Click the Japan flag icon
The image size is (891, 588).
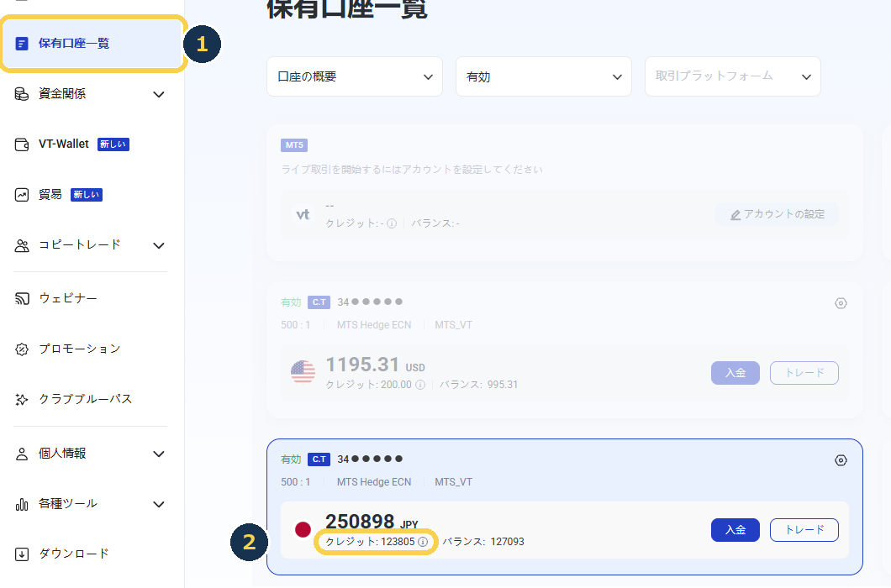[303, 529]
